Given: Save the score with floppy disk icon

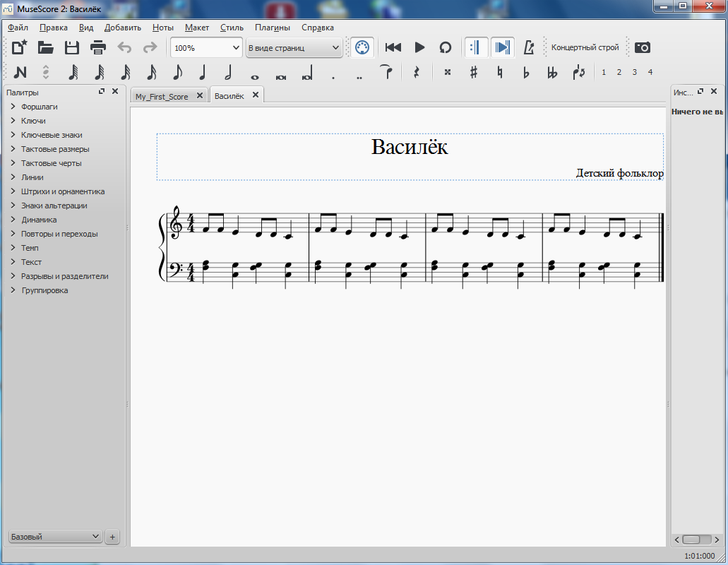Looking at the screenshot, I should pyautogui.click(x=71, y=47).
